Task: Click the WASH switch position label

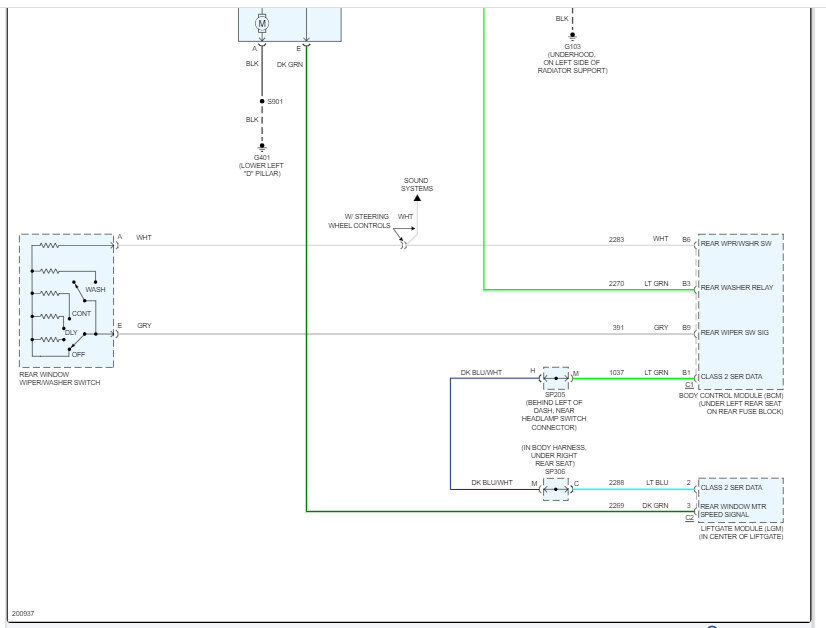Action: (x=95, y=289)
